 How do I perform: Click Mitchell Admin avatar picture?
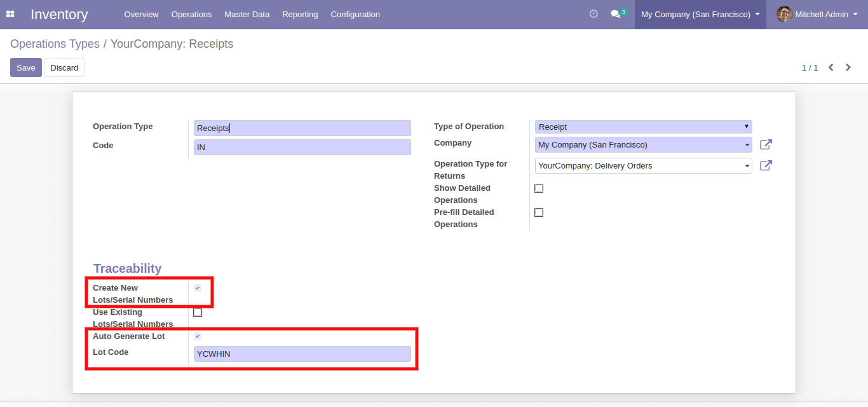[x=784, y=14]
